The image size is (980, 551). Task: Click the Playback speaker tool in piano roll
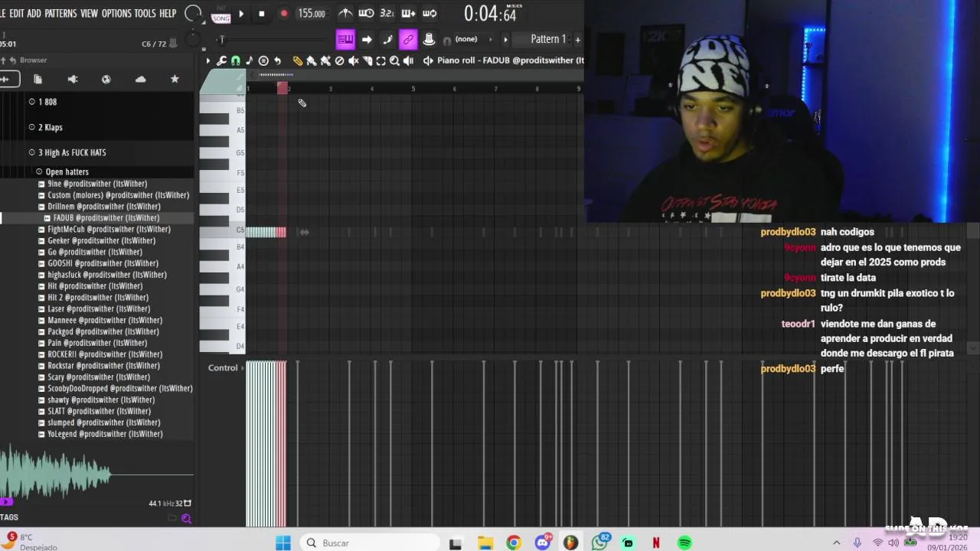click(408, 60)
